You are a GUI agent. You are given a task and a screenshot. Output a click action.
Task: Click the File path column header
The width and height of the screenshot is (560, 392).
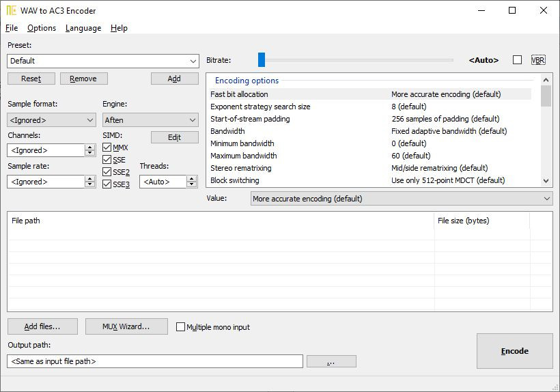(221, 221)
